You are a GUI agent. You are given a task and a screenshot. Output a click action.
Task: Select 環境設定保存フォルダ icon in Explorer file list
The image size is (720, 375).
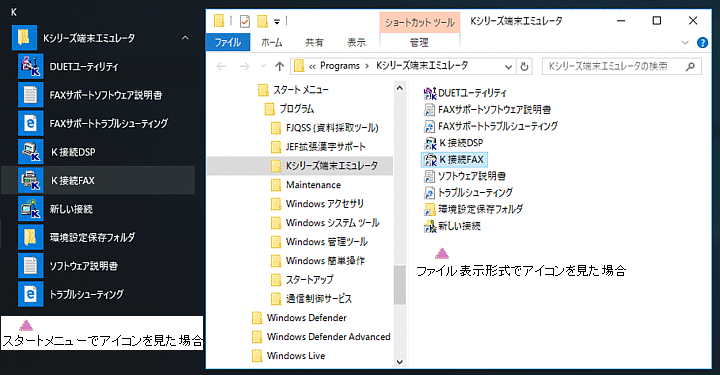(x=430, y=209)
